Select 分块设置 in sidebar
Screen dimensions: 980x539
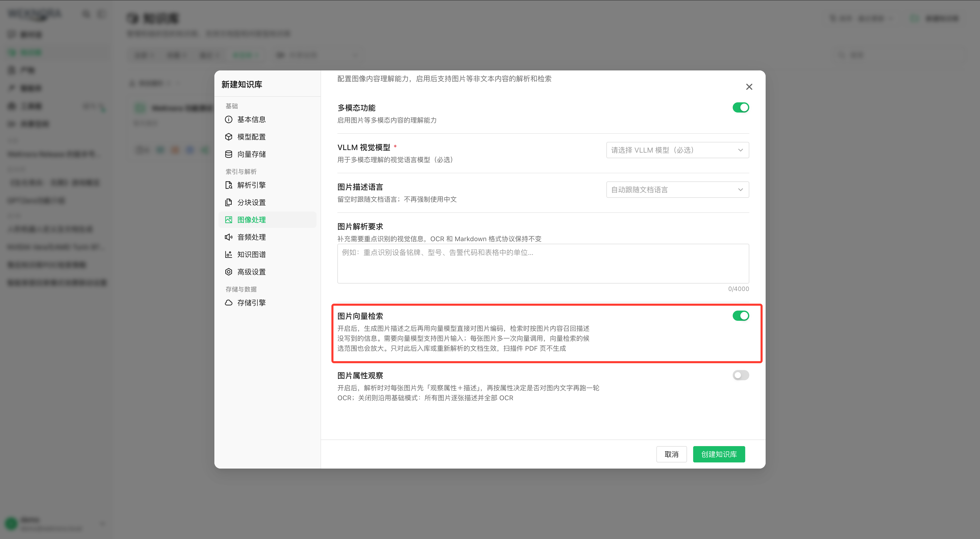(267, 202)
